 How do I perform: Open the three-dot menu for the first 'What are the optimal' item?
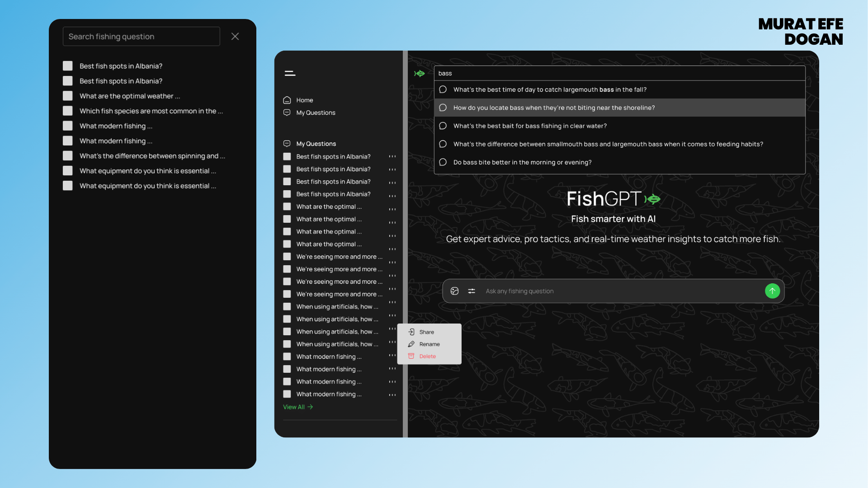point(392,209)
